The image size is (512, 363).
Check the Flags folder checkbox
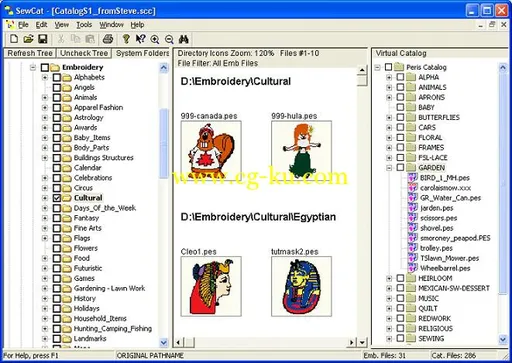(57, 238)
